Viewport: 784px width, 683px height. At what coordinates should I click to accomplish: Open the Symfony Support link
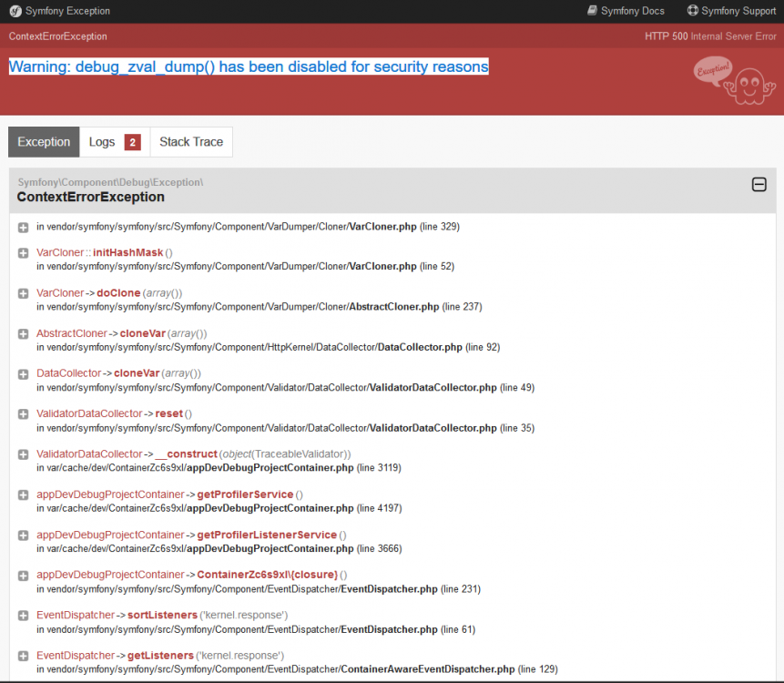coord(738,11)
